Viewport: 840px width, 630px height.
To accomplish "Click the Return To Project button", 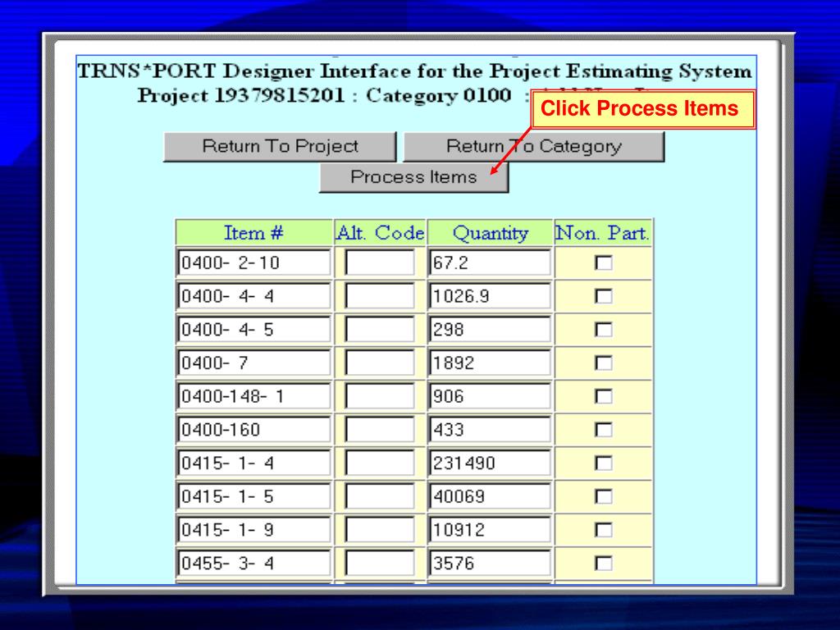I will 280,146.
